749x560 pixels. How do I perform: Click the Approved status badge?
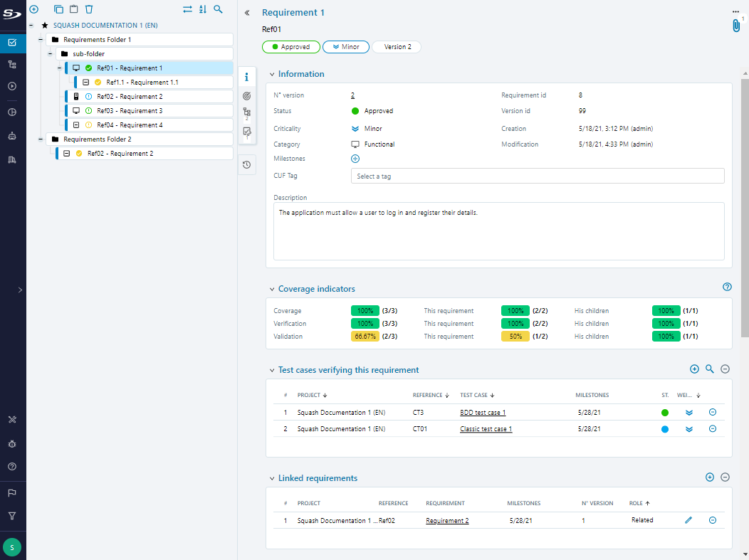click(x=290, y=47)
